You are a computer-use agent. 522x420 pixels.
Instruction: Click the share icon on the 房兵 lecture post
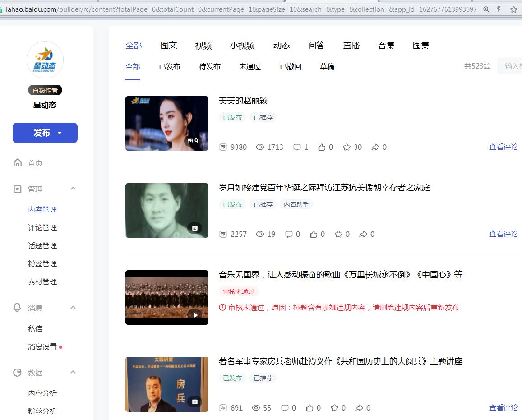point(360,407)
